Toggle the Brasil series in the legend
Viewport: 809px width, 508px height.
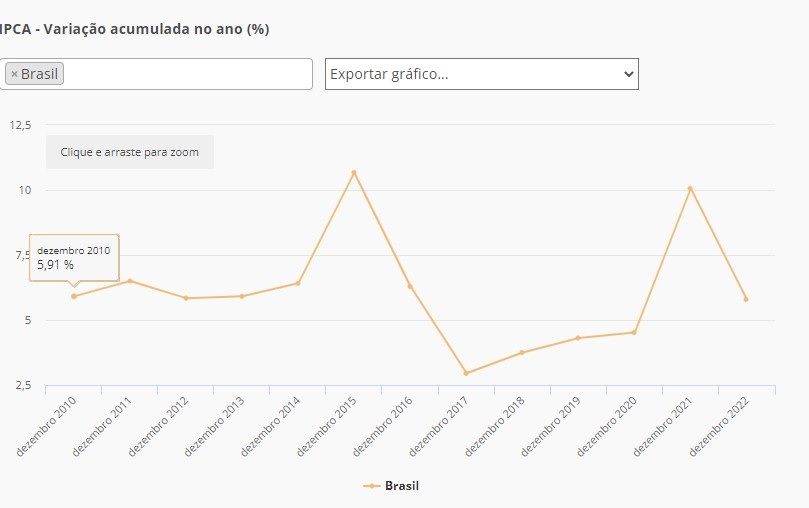click(391, 486)
